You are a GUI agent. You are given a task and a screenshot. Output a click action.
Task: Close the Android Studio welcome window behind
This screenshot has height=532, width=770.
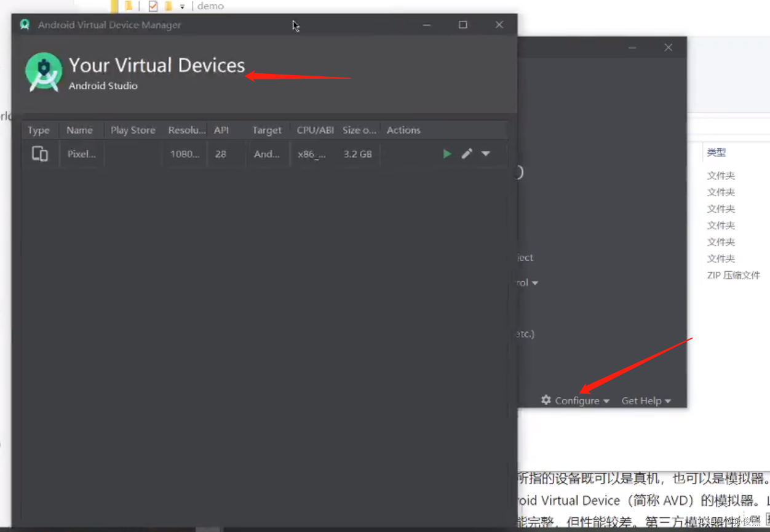(x=669, y=47)
